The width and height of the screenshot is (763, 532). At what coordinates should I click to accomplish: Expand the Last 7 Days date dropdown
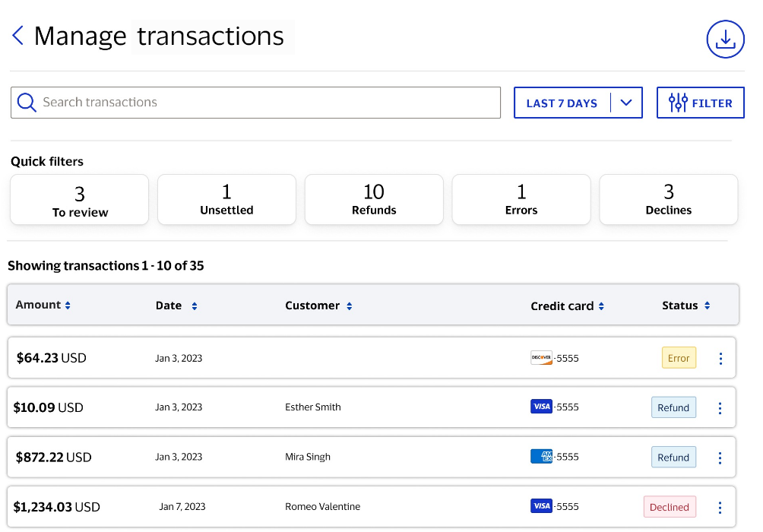578,103
